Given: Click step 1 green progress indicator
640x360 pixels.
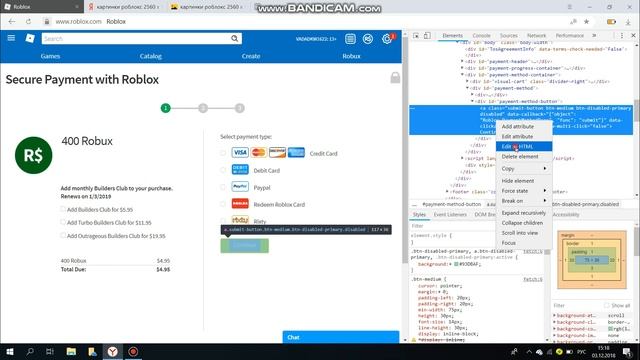Looking at the screenshot, I should point(165,108).
